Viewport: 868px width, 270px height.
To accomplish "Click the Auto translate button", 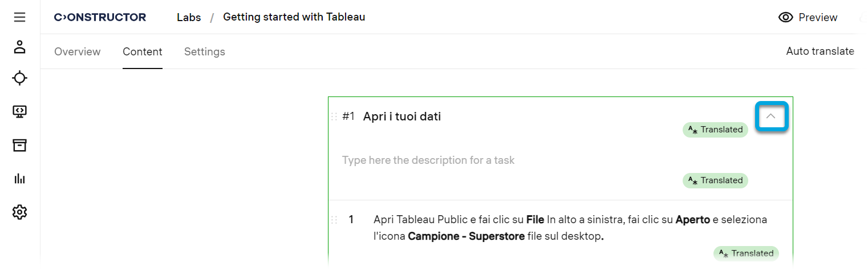I will click(820, 51).
